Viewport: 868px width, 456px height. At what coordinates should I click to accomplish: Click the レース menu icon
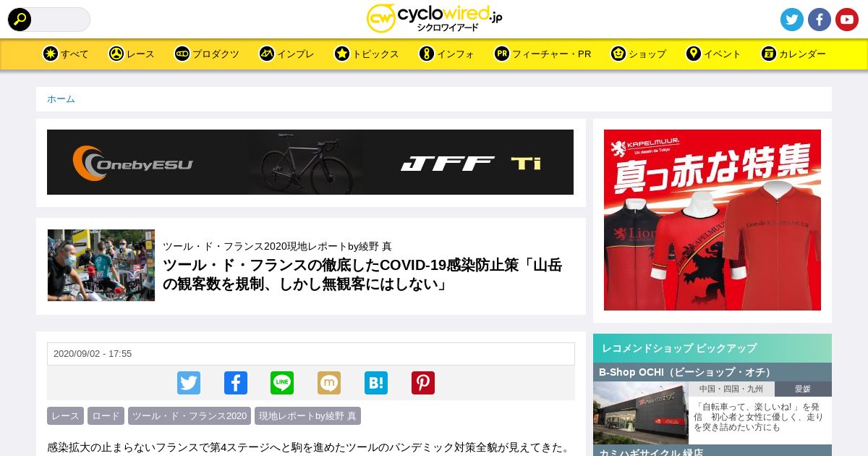click(116, 54)
